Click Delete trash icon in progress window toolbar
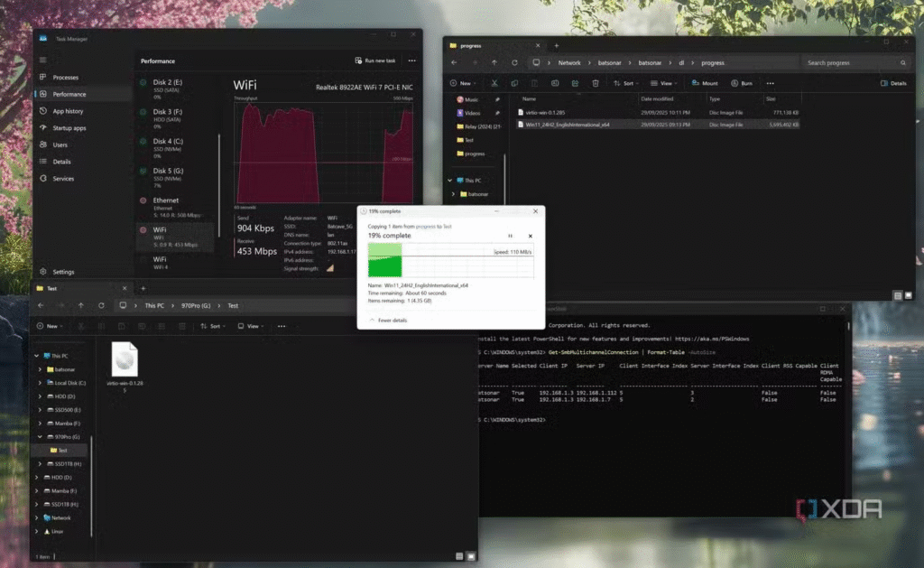 595,83
